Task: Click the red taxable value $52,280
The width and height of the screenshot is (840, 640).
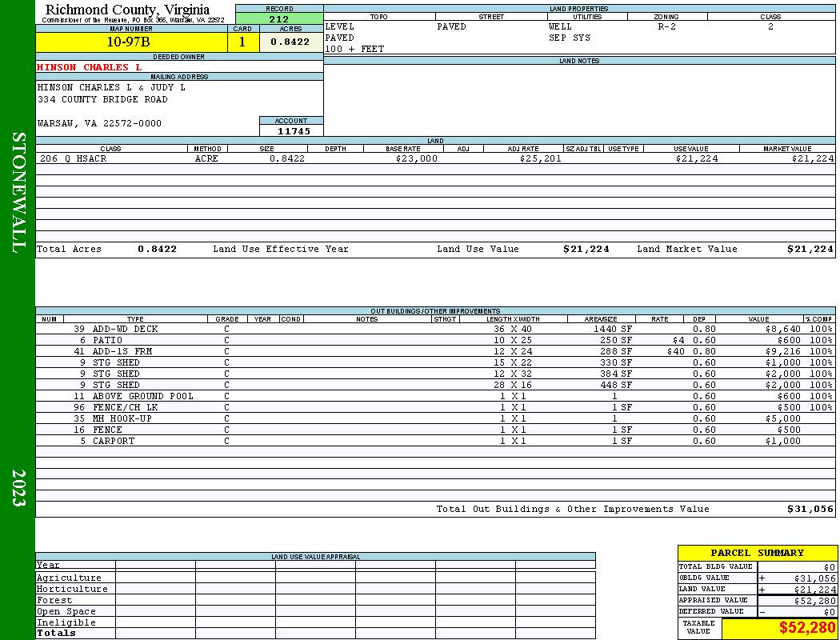Action: 807,628
